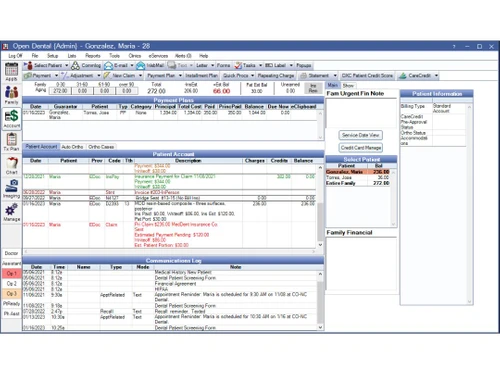Click the E-mail envelope icon

108,65
